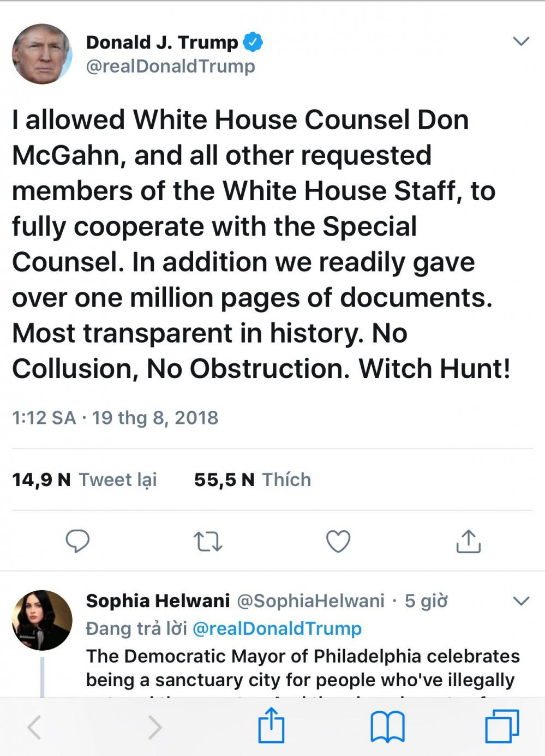Screen dimensions: 545x756
Task: Click Sophia Helwani's avatar photo
Action: point(42,620)
